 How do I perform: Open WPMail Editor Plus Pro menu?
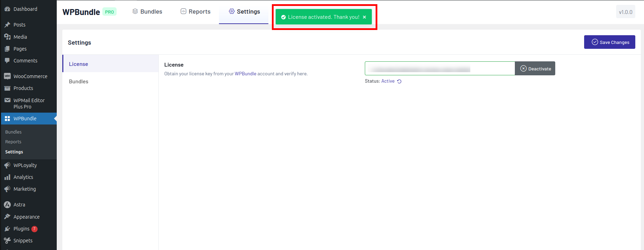[29, 104]
